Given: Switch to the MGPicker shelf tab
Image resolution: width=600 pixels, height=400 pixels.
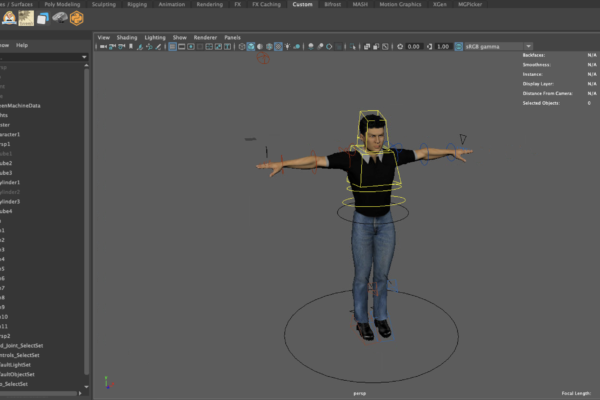Looking at the screenshot, I should click(470, 4).
